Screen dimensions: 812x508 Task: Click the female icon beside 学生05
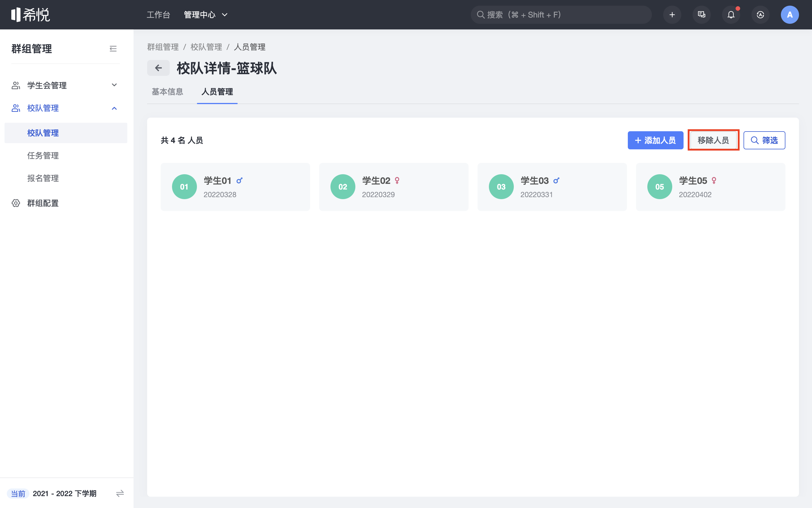[x=714, y=181]
